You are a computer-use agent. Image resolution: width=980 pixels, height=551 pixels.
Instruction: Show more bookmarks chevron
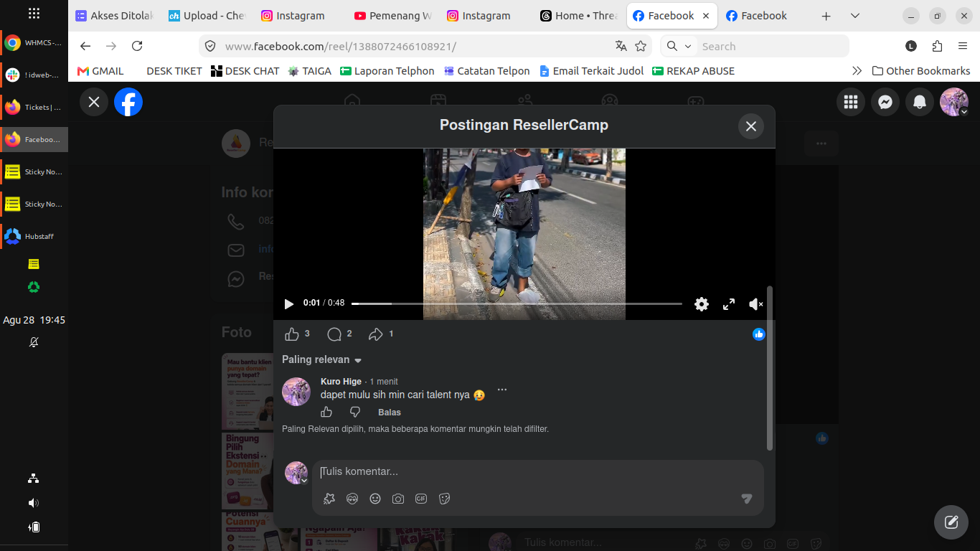(x=857, y=71)
